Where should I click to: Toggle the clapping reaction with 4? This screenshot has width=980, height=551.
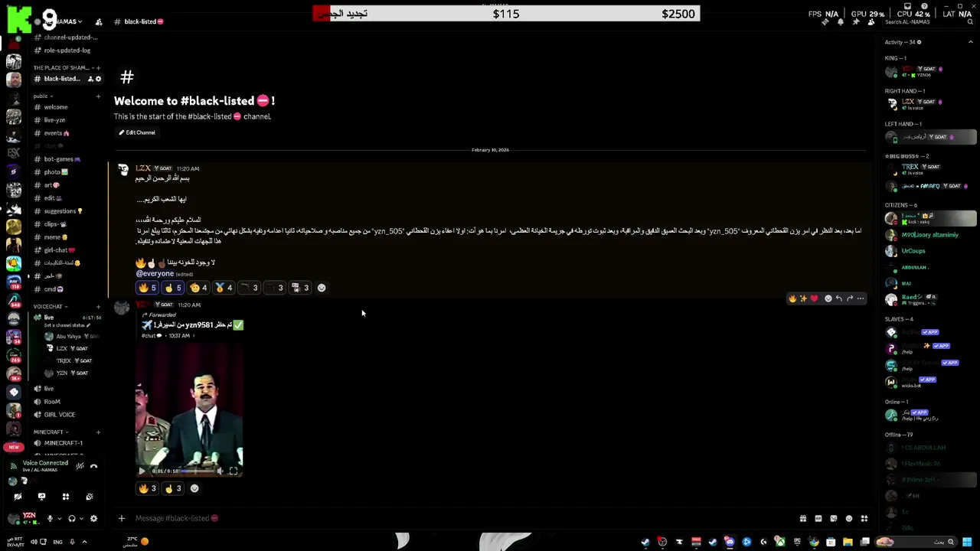click(x=199, y=288)
